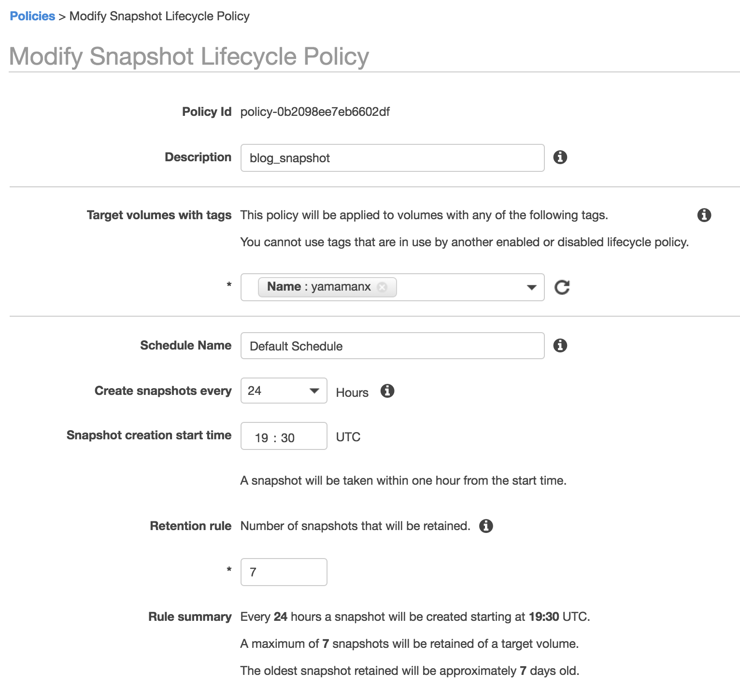Click the info icon beside Retention rule text
The height and width of the screenshot is (700, 740).
[x=486, y=526]
